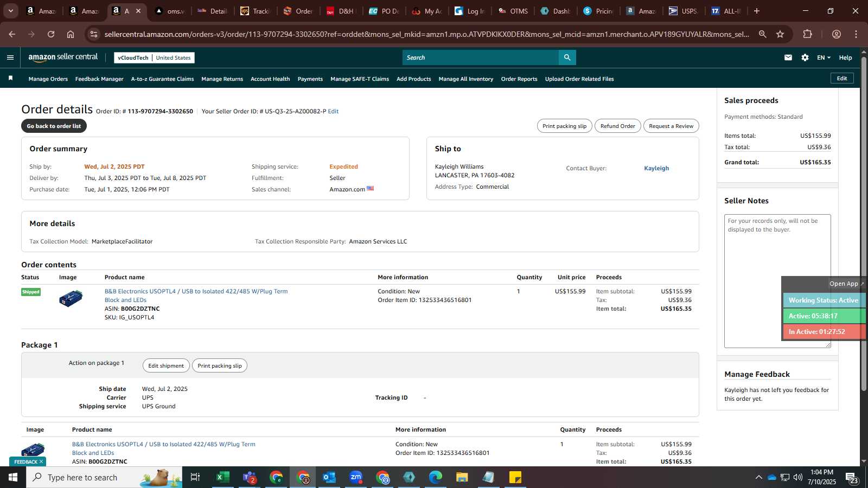Click Go back to order list

pyautogui.click(x=54, y=126)
